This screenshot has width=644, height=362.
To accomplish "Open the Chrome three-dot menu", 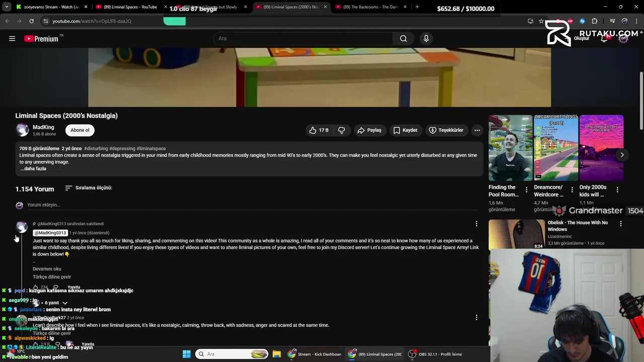I will [x=636, y=21].
